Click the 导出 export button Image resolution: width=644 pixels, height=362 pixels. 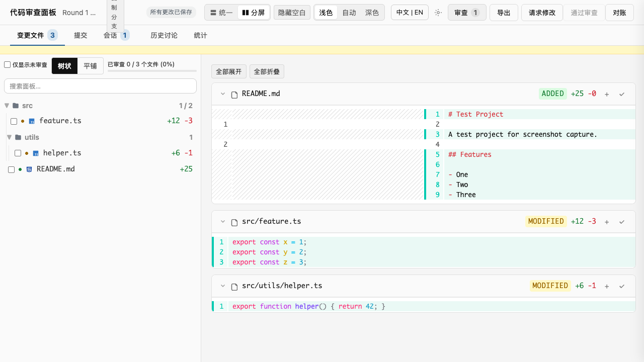[504, 13]
